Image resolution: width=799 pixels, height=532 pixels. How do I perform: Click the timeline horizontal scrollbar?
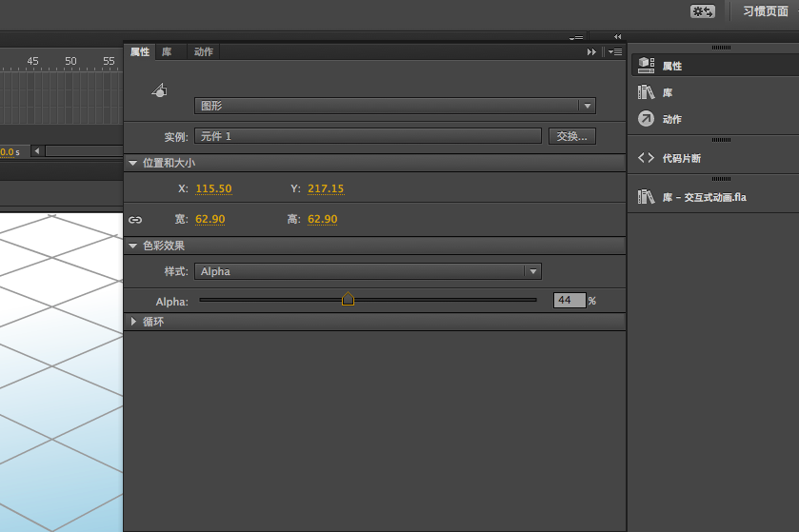tap(84, 150)
